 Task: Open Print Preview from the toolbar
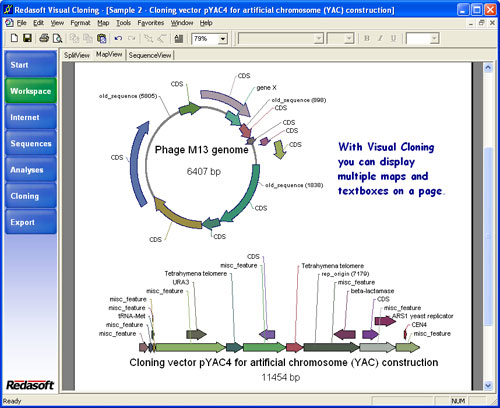pyautogui.click(x=58, y=38)
